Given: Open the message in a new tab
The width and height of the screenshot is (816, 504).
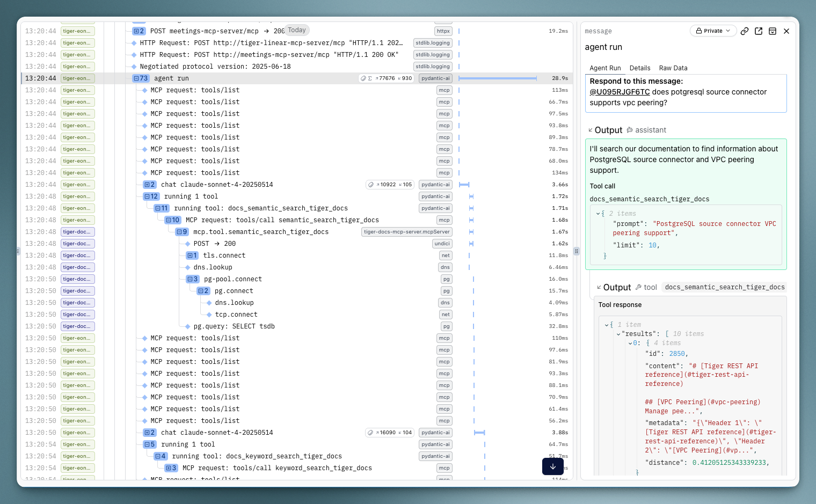Looking at the screenshot, I should [x=759, y=31].
